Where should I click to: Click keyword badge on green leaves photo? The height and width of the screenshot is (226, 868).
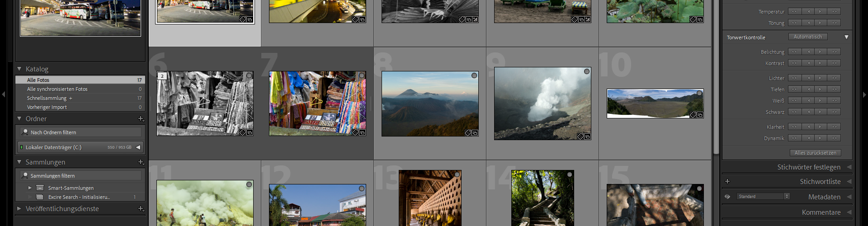(x=693, y=19)
